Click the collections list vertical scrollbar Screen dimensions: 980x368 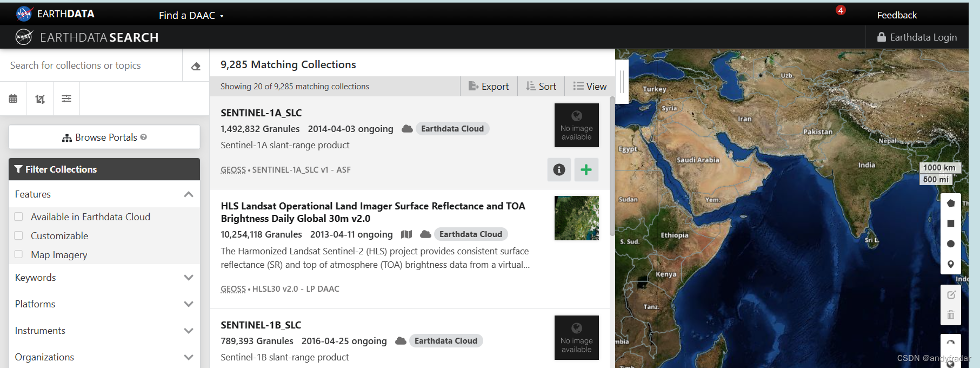point(612,166)
